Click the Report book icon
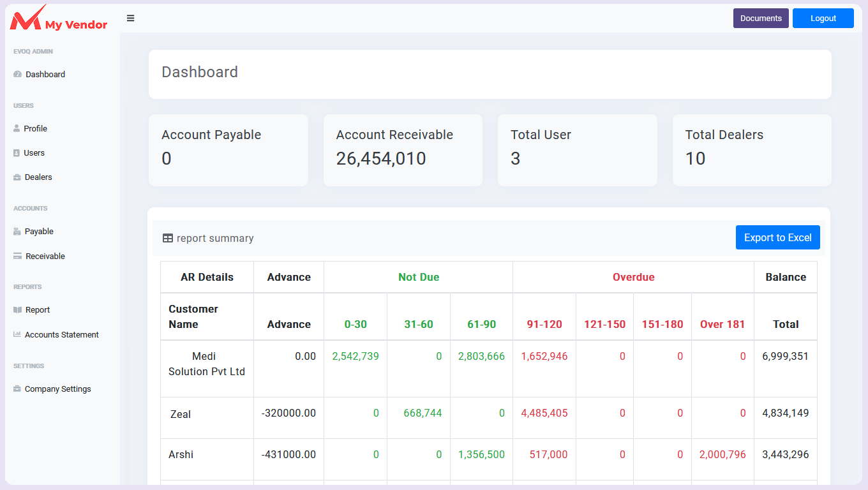Image resolution: width=868 pixels, height=490 pixels. [17, 310]
